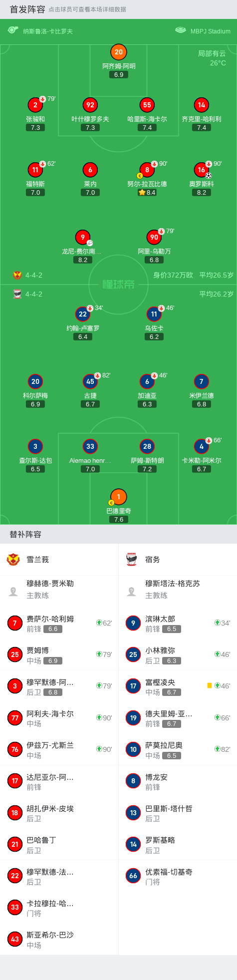Tap the MBPJ Stadium icon
237x980 pixels.
click(181, 30)
